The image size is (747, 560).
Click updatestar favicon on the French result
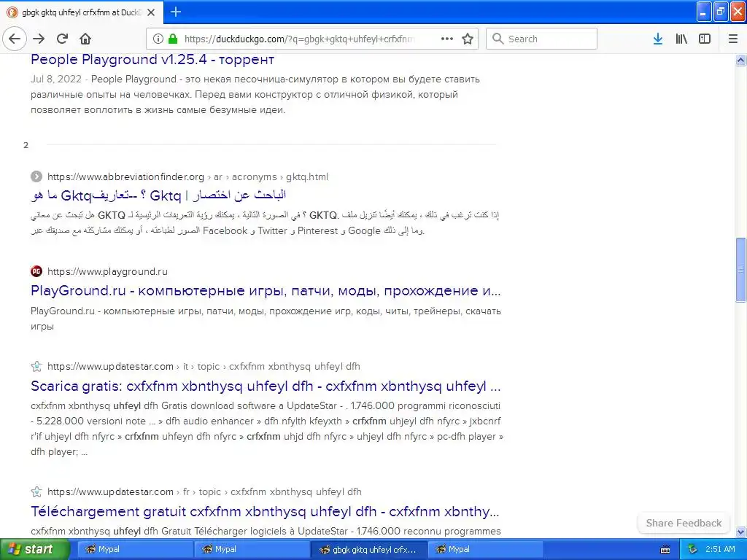coord(36,491)
